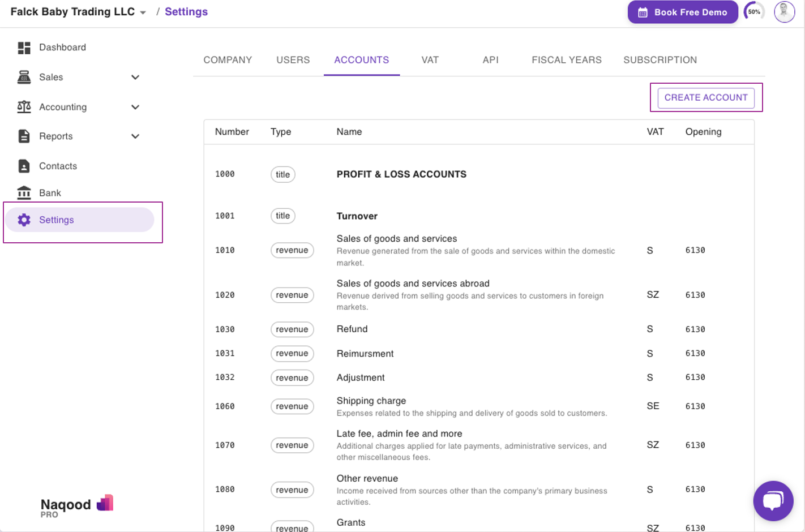Expand the Reports submenu chevron
Image resolution: width=805 pixels, height=532 pixels.
point(135,136)
